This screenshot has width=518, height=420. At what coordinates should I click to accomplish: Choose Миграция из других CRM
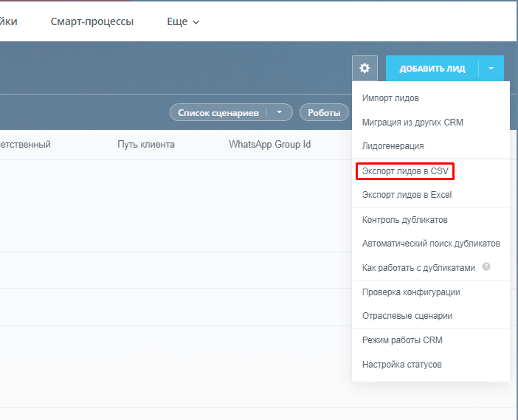(x=412, y=122)
